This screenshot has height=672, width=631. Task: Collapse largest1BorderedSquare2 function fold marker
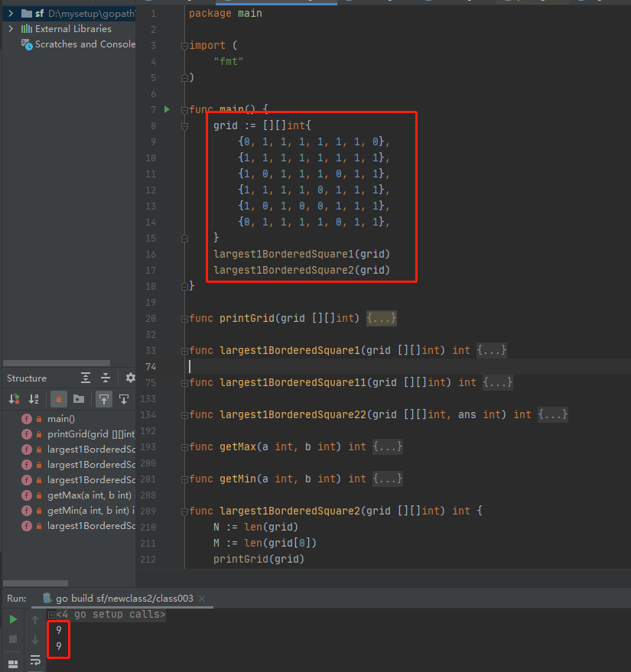[x=184, y=511]
